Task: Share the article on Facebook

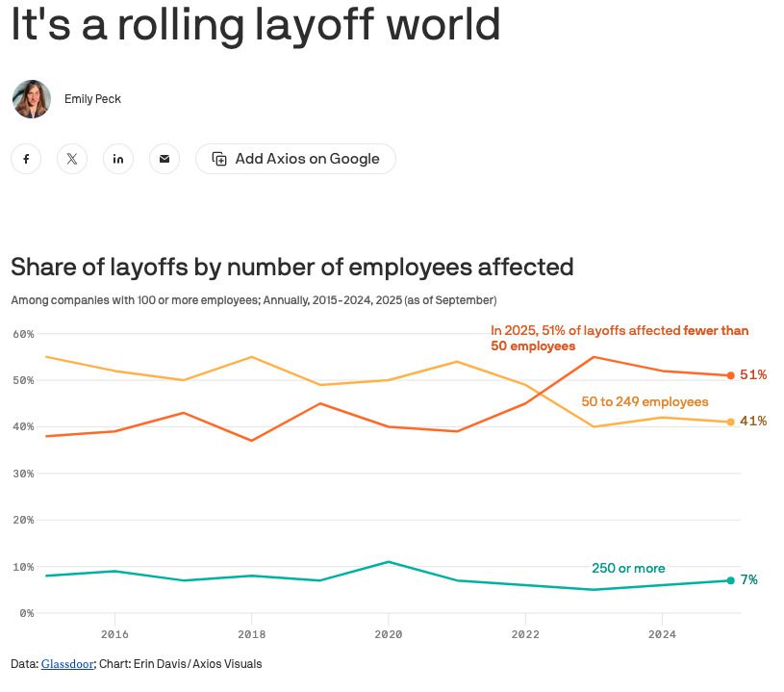Action: click(26, 159)
